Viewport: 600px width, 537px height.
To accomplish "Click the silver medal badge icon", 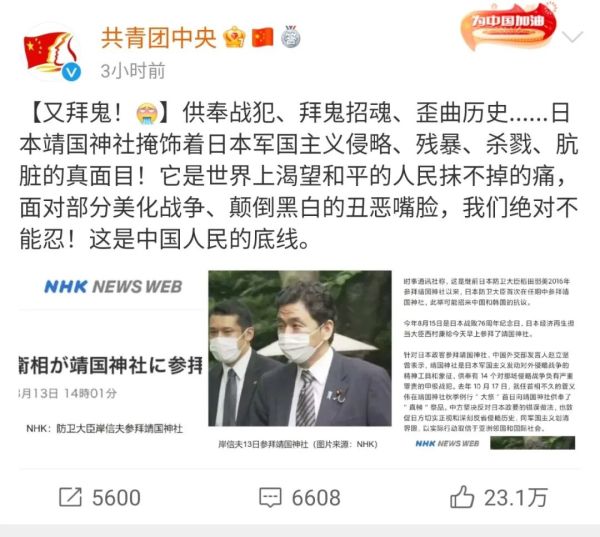I will (x=290, y=37).
